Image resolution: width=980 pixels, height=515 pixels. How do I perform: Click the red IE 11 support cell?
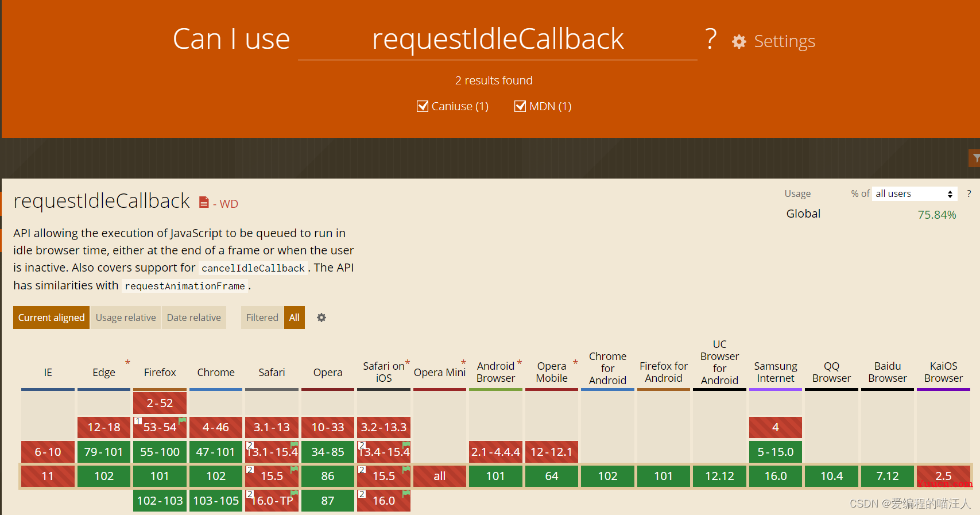[48, 476]
